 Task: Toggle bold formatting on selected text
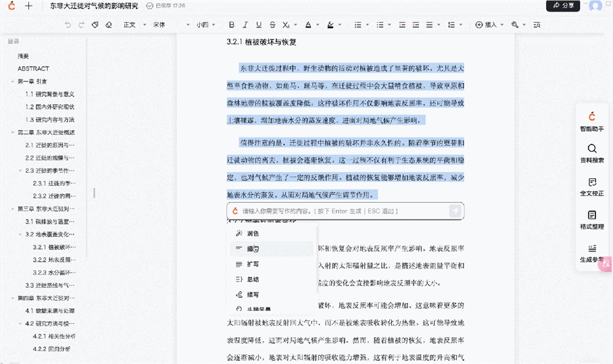pyautogui.click(x=232, y=25)
